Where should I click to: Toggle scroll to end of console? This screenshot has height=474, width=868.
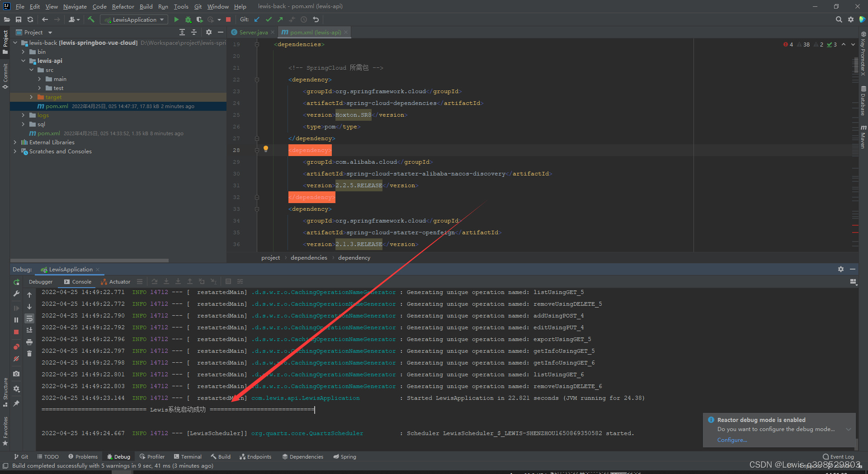[x=29, y=330]
